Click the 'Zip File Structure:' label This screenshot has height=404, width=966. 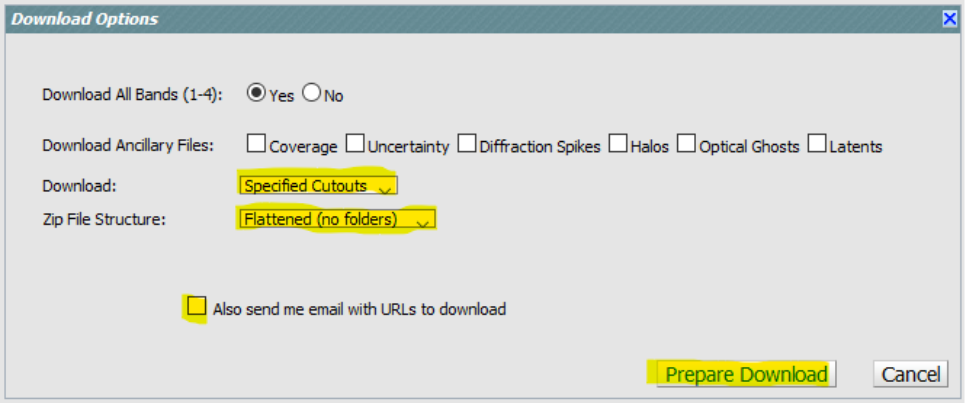click(x=104, y=220)
